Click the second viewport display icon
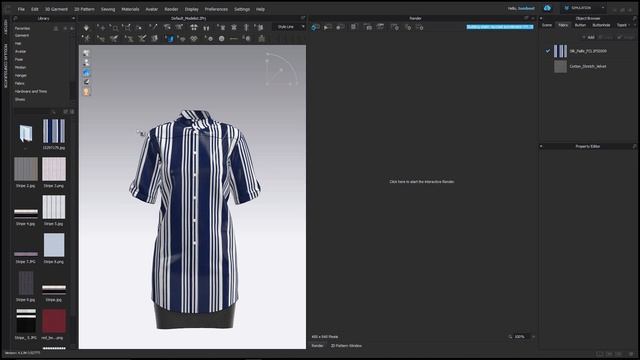640x360 pixels. tap(86, 63)
